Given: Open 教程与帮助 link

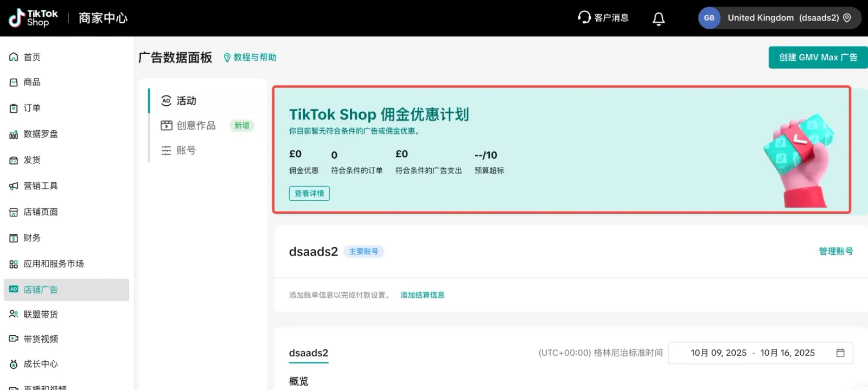Looking at the screenshot, I should pyautogui.click(x=250, y=57).
